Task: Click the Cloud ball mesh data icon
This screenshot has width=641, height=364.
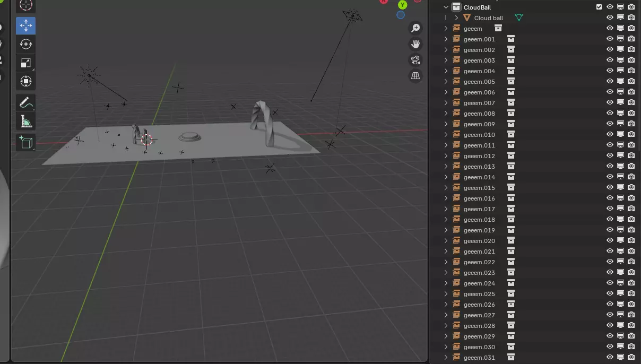Action: [x=519, y=18]
